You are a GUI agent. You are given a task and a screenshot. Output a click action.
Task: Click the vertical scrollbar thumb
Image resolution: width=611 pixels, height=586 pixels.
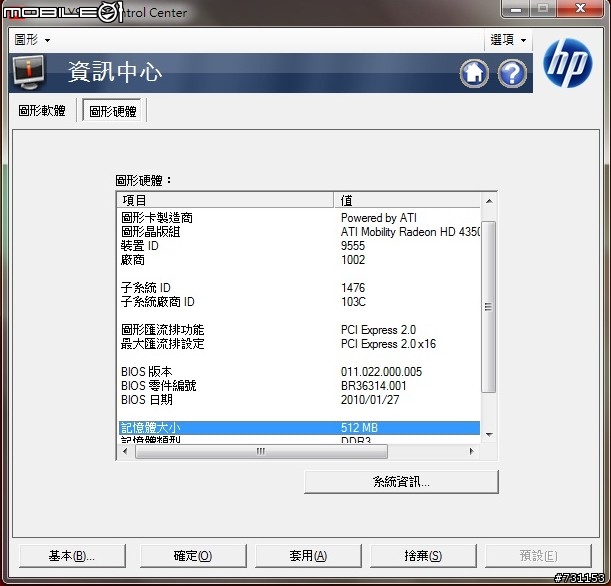coord(489,307)
